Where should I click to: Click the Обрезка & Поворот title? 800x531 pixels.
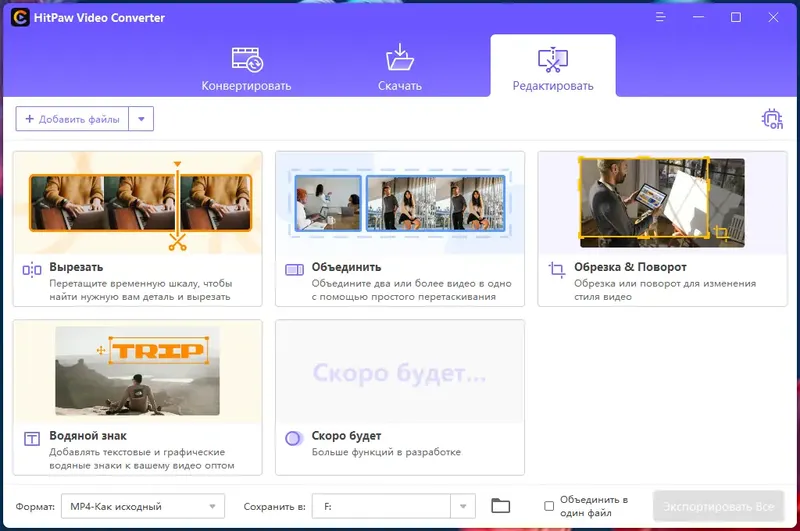coord(630,267)
